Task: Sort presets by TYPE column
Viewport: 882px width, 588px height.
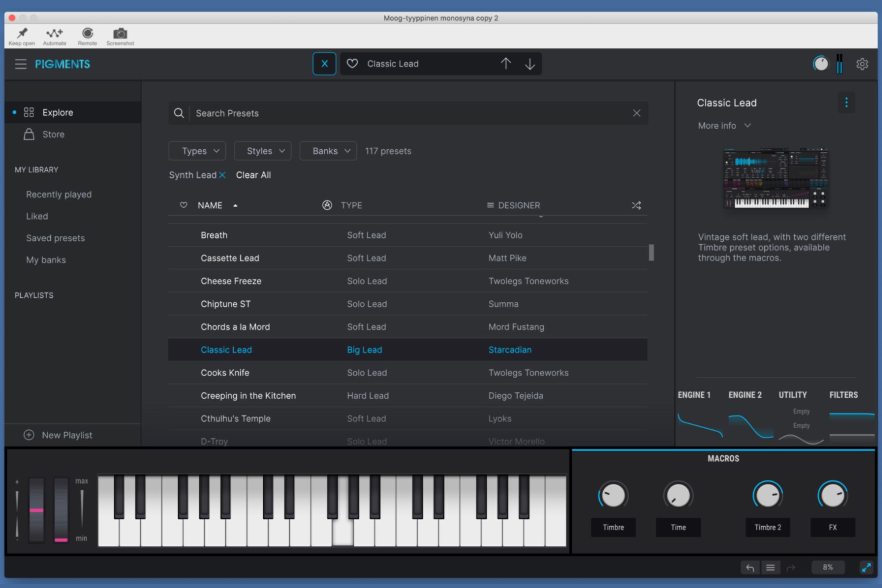Action: pos(351,206)
